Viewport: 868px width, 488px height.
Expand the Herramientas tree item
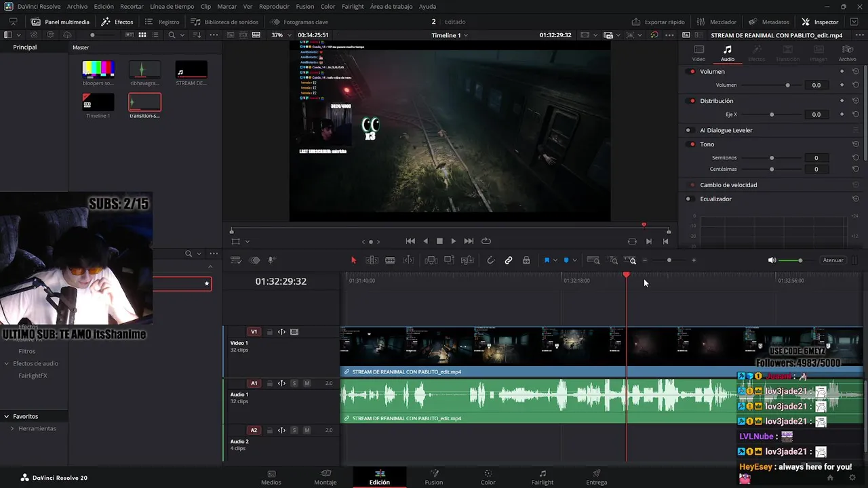pos(12,428)
